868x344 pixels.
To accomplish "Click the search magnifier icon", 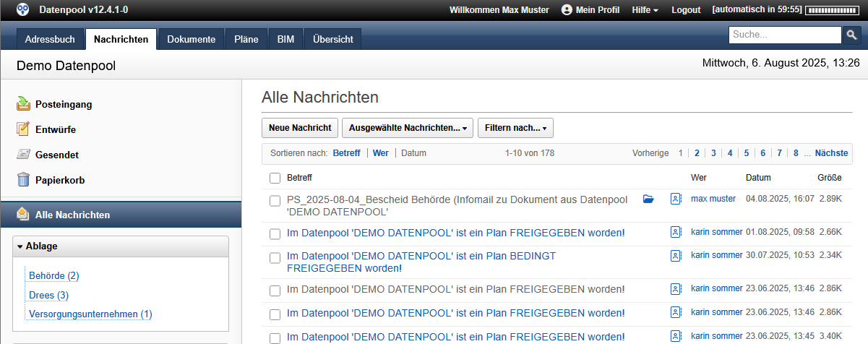I will 852,35.
